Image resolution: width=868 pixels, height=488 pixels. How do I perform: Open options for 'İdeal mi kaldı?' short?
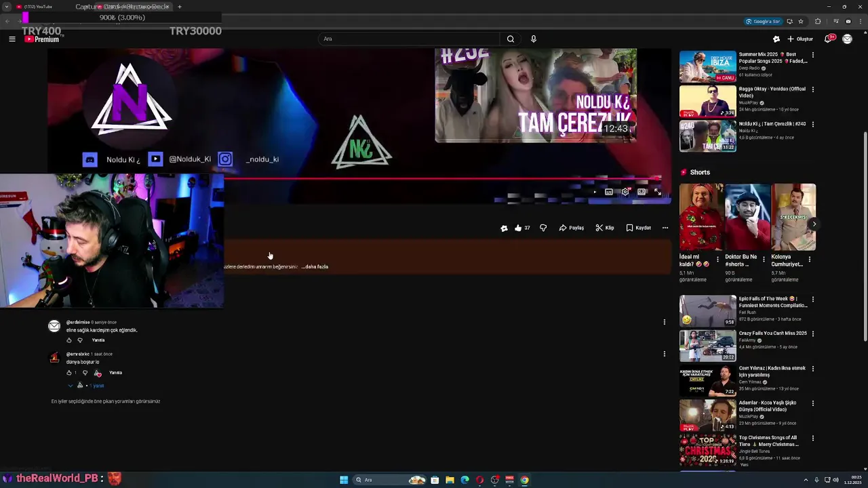point(718,260)
